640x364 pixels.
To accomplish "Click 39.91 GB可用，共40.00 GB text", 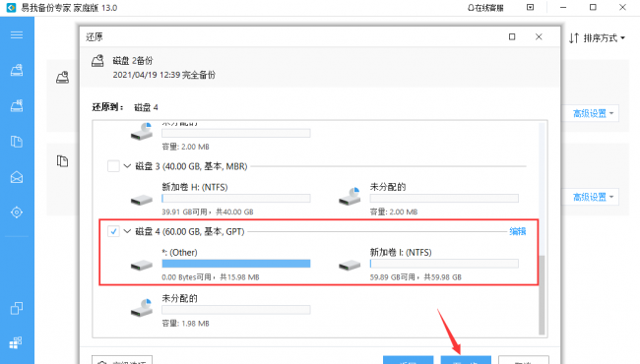I will point(208,212).
